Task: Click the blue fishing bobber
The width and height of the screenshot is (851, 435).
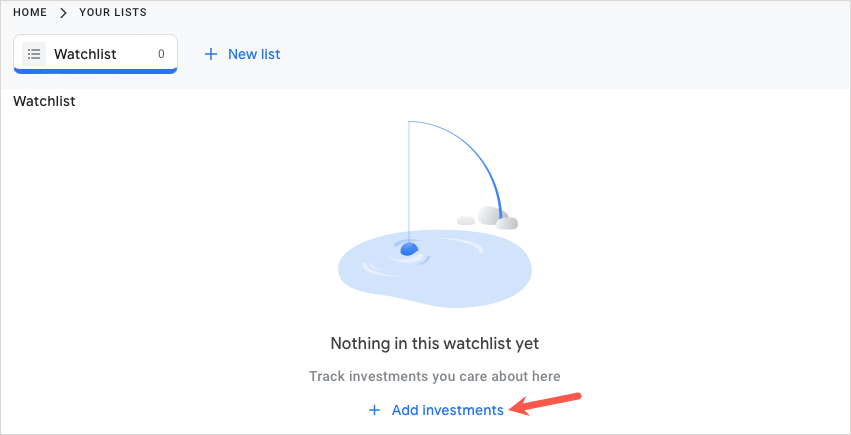Action: (408, 247)
